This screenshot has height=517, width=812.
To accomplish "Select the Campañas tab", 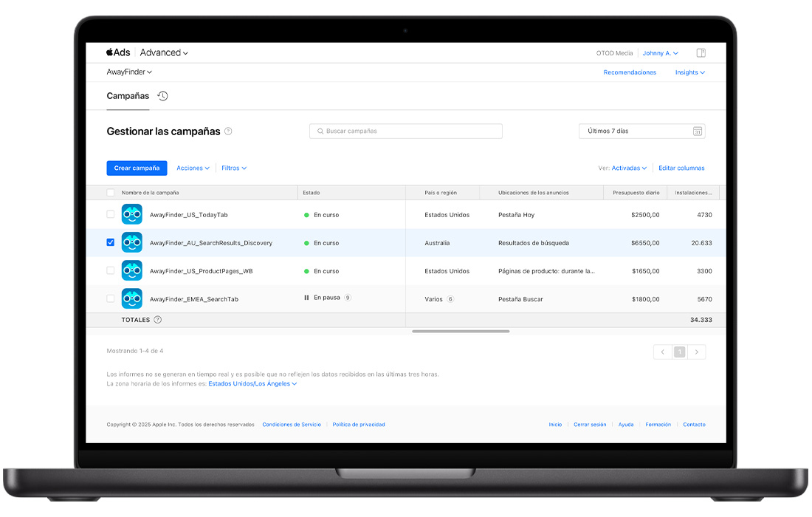I will coord(128,96).
